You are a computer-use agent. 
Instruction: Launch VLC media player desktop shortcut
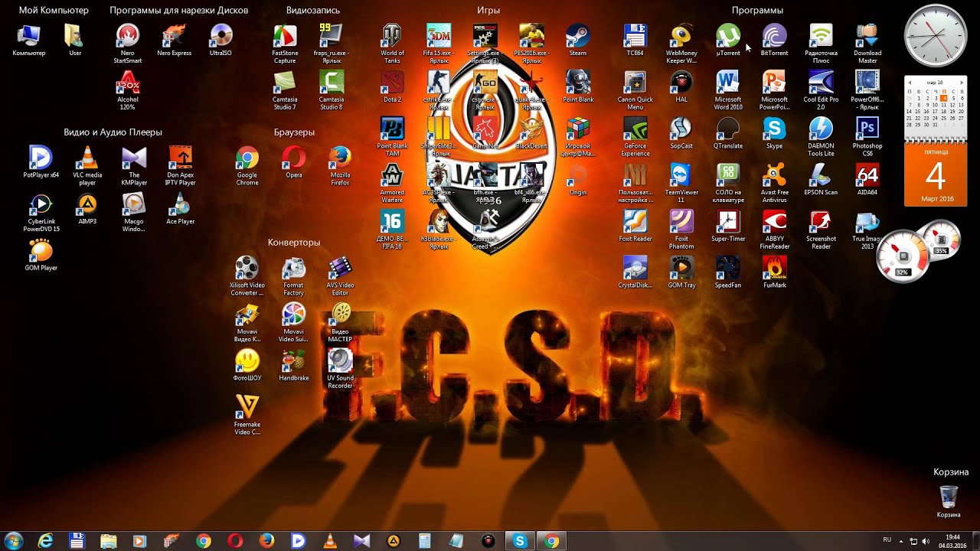pyautogui.click(x=88, y=166)
